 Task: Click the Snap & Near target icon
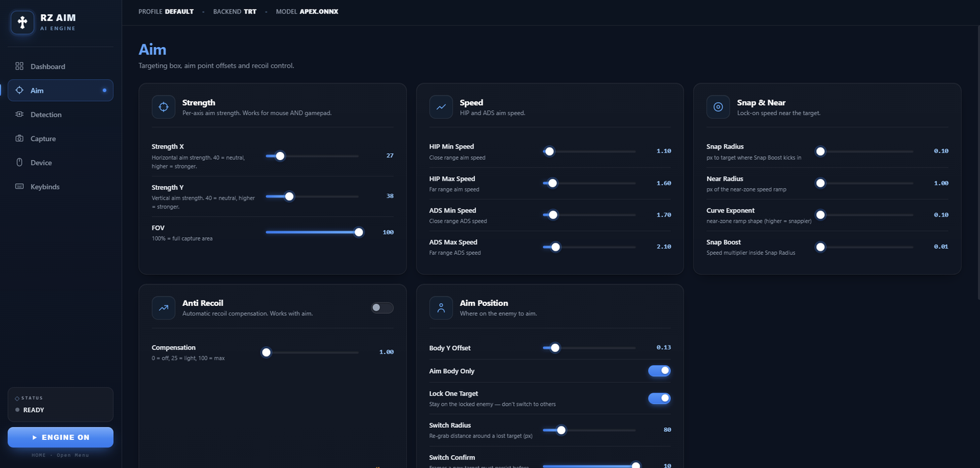pyautogui.click(x=718, y=107)
